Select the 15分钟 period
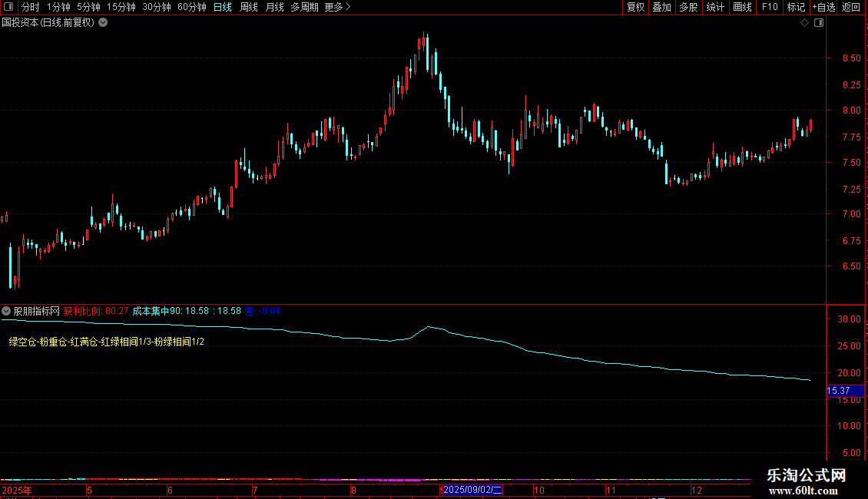This screenshot has height=499, width=868. click(121, 7)
